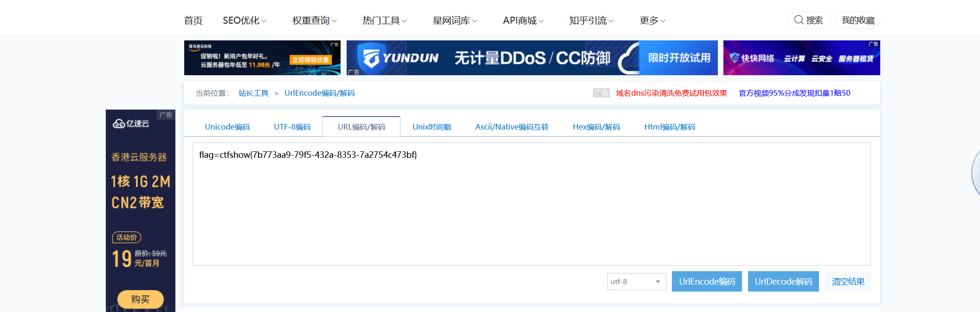Click the UrlEncode编码 button
Viewport: 980px width, 312px height.
click(x=707, y=281)
